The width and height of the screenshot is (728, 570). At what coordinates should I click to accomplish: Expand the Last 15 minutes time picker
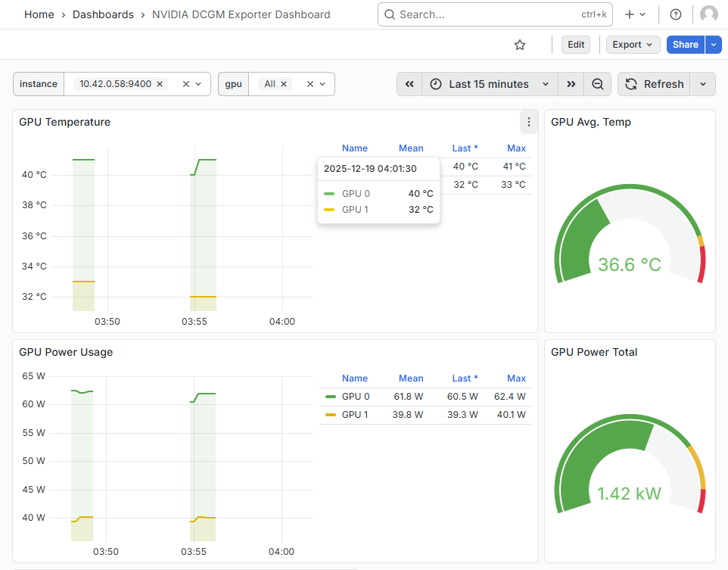tap(490, 84)
